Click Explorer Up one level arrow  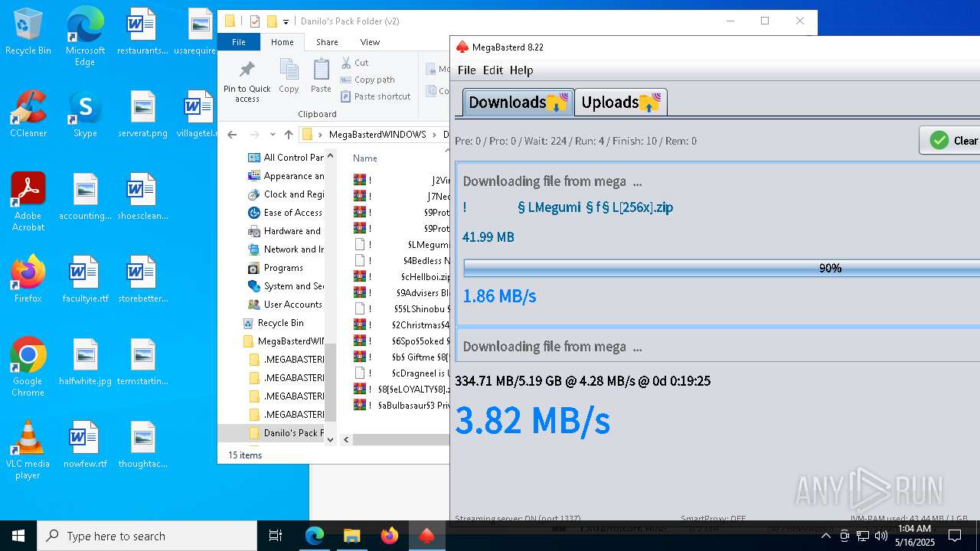click(x=289, y=135)
